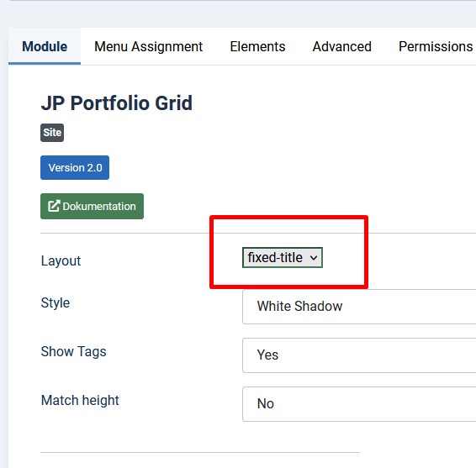Click the dark Site badge
This screenshot has width=476, height=468.
(52, 133)
